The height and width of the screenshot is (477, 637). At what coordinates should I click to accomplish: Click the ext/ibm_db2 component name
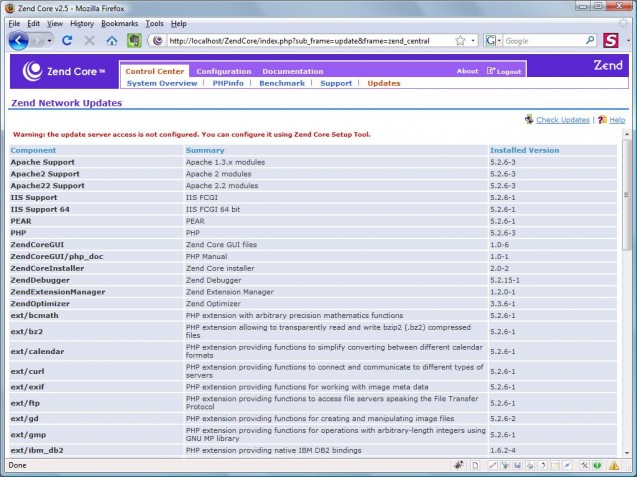(37, 450)
